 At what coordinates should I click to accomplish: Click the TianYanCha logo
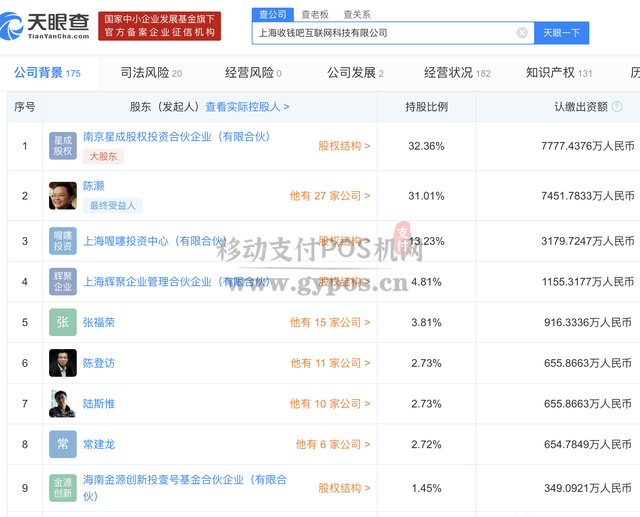click(x=44, y=26)
